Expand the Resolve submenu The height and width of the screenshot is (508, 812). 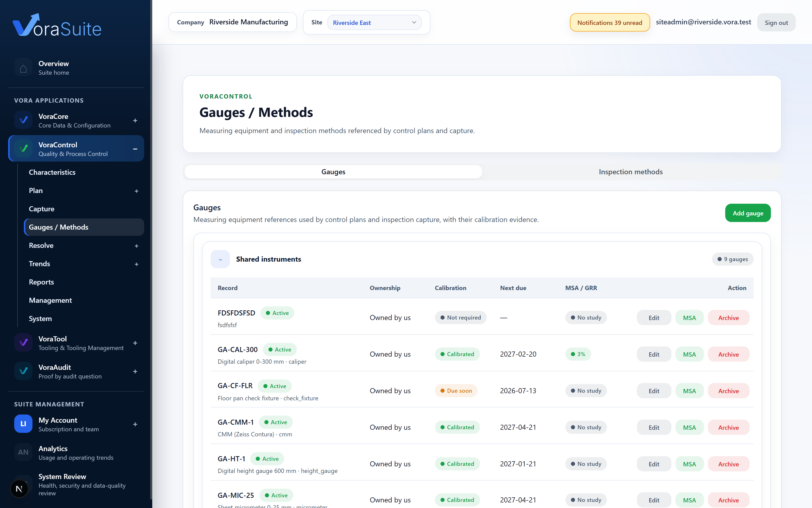tap(137, 246)
